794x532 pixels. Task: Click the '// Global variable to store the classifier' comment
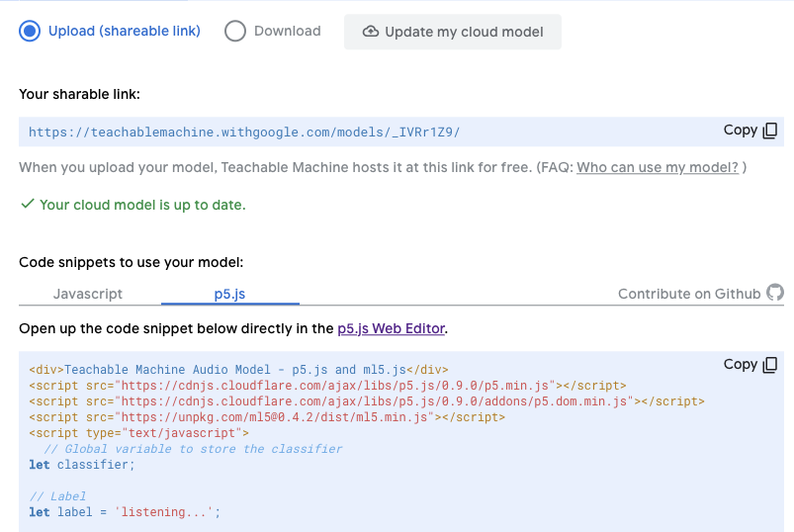pos(193,449)
